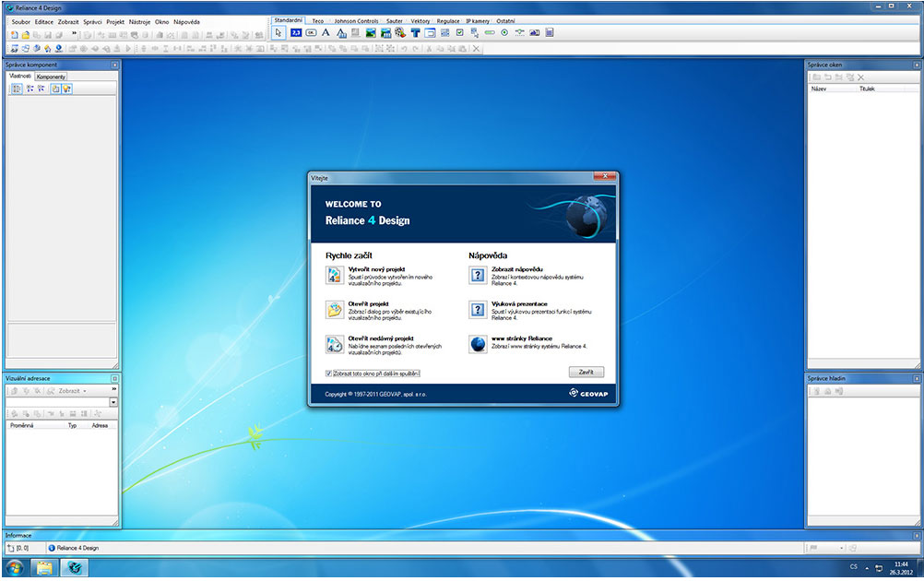Open the Windows Start button
The image size is (924, 581).
pos(15,568)
